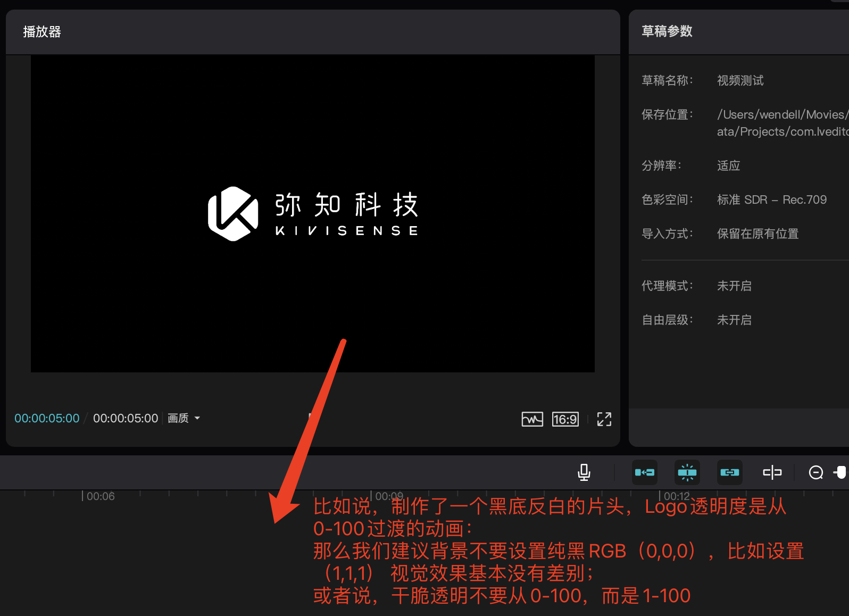The height and width of the screenshot is (616, 849).
Task: Turn off clip linkage toggle
Action: coord(729,472)
